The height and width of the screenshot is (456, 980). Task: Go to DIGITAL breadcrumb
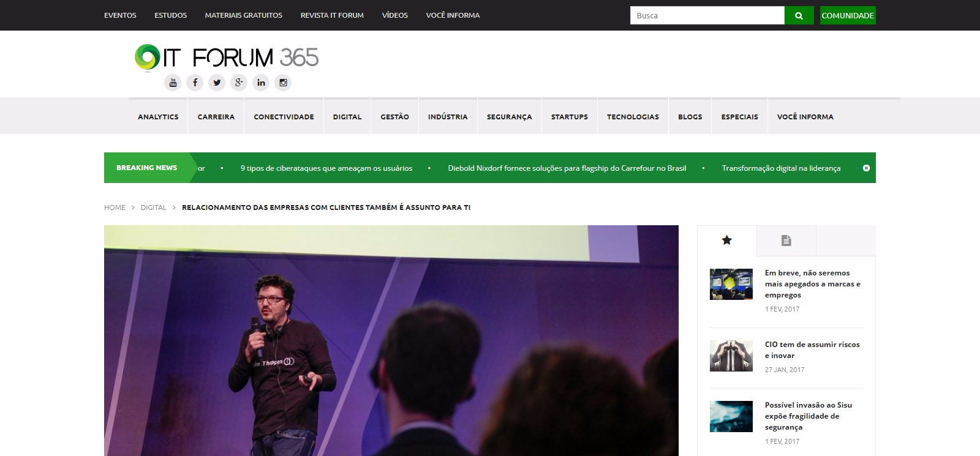pos(153,207)
